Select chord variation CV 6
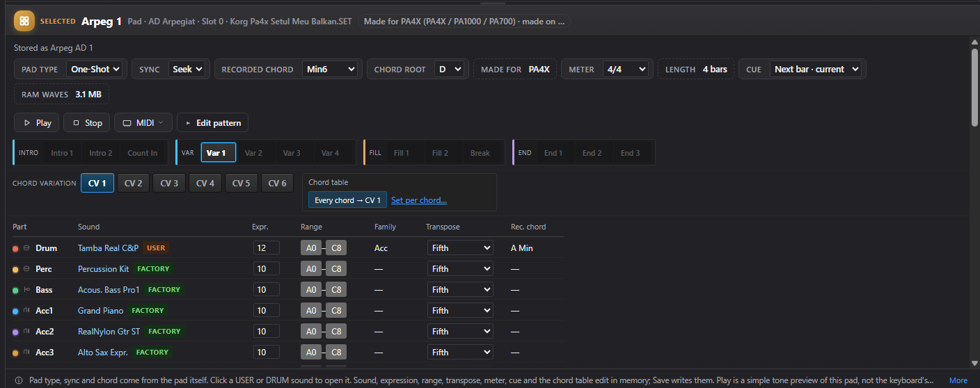Image resolution: width=980 pixels, height=388 pixels. coord(277,184)
